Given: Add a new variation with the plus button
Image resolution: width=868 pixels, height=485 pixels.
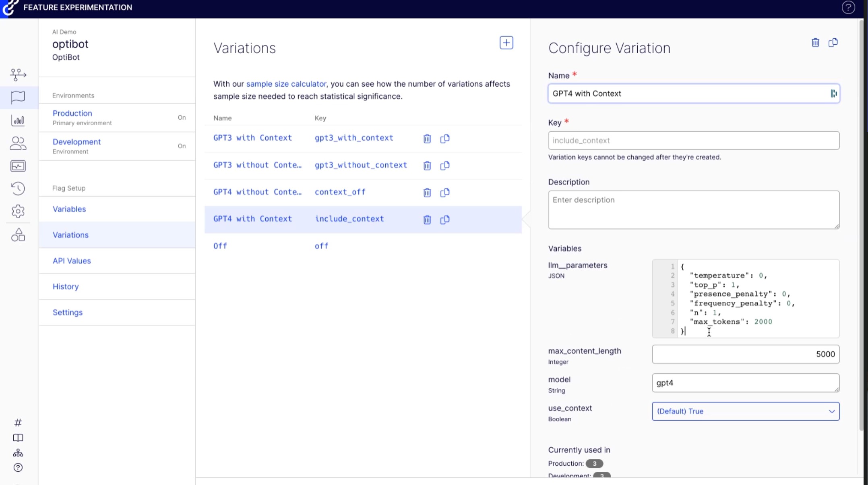Looking at the screenshot, I should click(506, 43).
